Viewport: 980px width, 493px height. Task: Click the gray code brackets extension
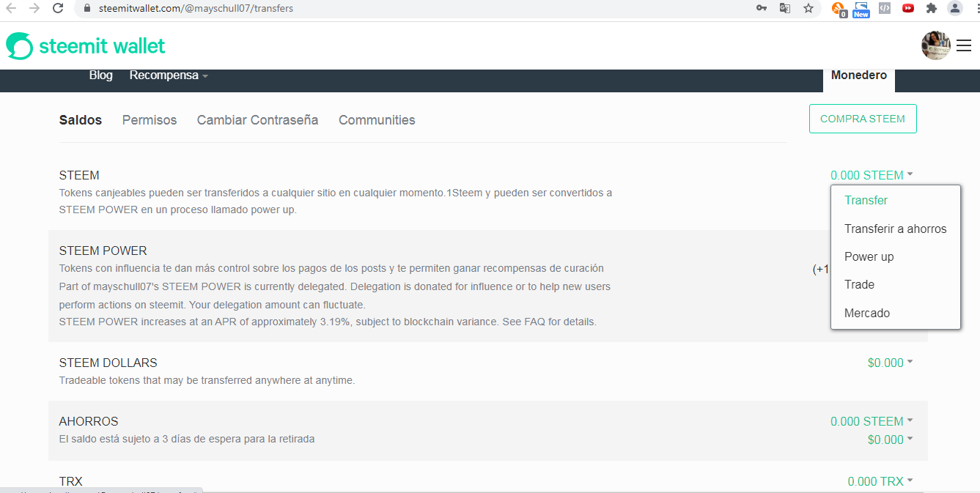885,8
